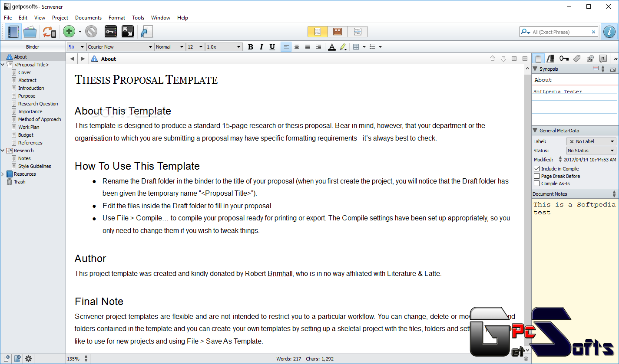Show the Keywords inspector tab with key
Image resolution: width=619 pixels, height=364 pixels.
point(564,59)
